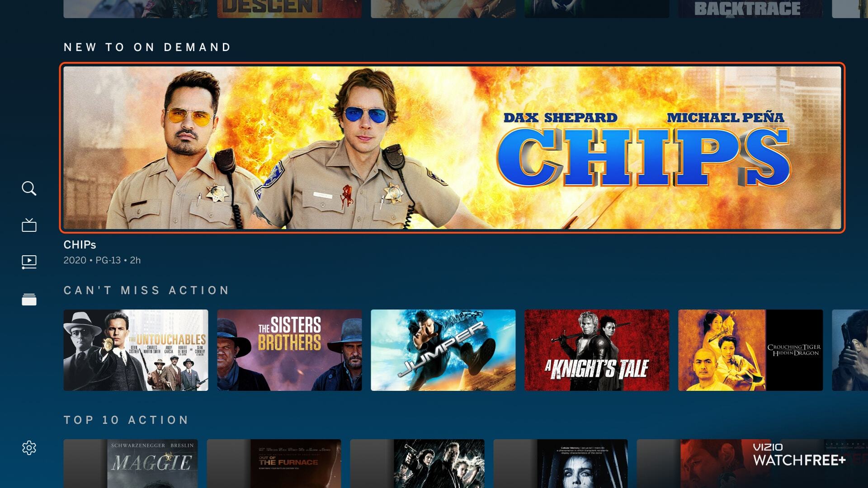The height and width of the screenshot is (488, 868).
Task: Choose A Knight's Tale movie tile
Action: [x=597, y=350]
